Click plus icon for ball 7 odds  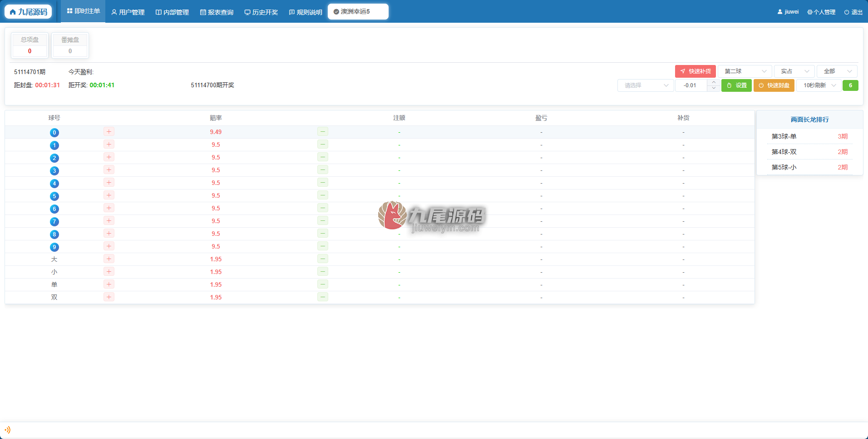pos(109,221)
